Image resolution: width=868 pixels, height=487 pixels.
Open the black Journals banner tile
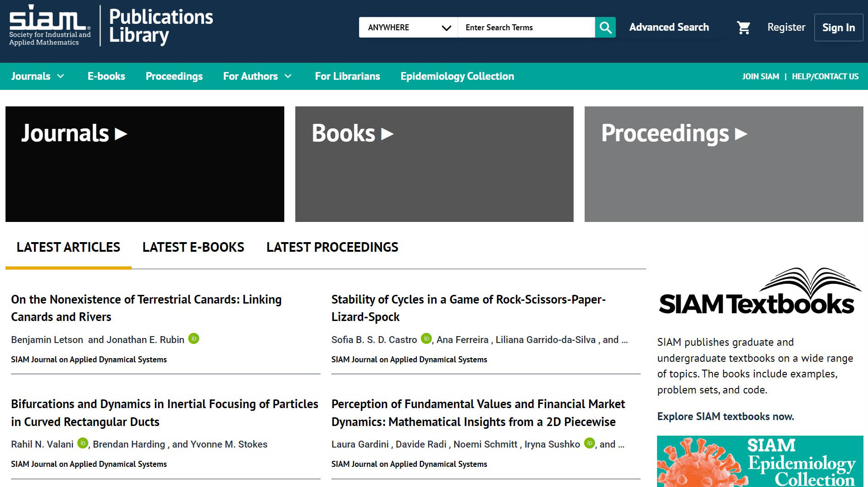pyautogui.click(x=145, y=164)
